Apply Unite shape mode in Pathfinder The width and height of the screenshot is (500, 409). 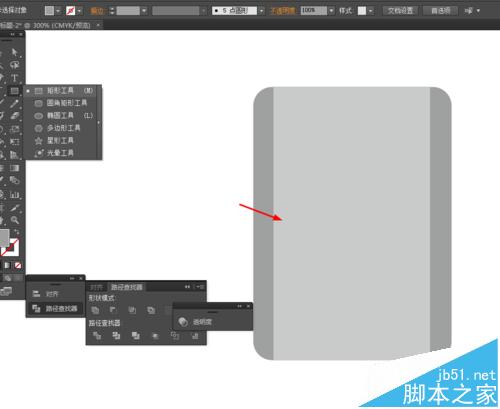[95, 310]
